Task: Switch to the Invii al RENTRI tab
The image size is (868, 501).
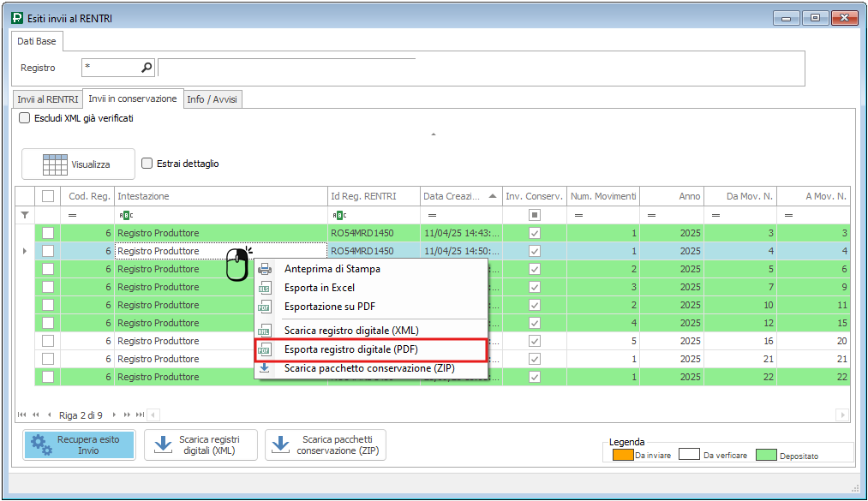Action: (48, 99)
